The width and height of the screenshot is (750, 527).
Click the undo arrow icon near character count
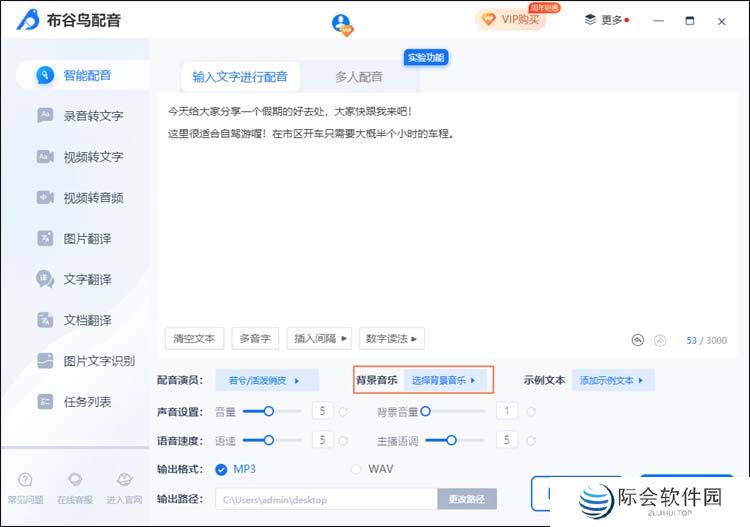tap(638, 340)
